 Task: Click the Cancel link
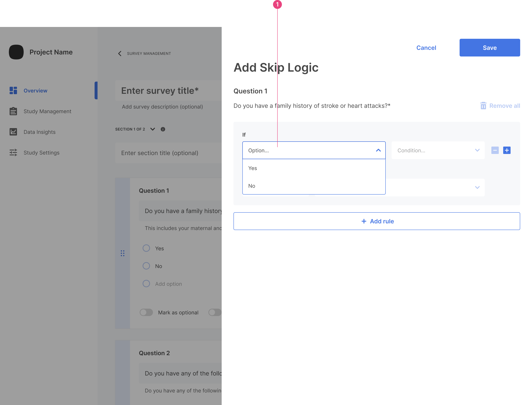(426, 48)
